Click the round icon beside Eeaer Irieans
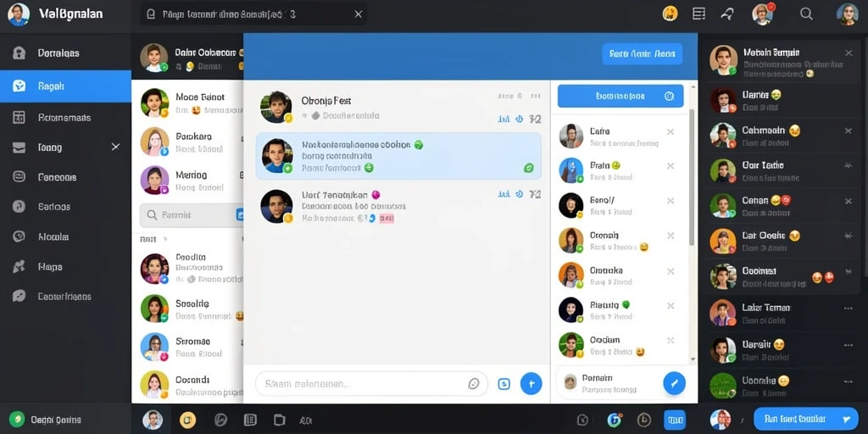This screenshot has height=434, width=868. pyautogui.click(x=19, y=296)
